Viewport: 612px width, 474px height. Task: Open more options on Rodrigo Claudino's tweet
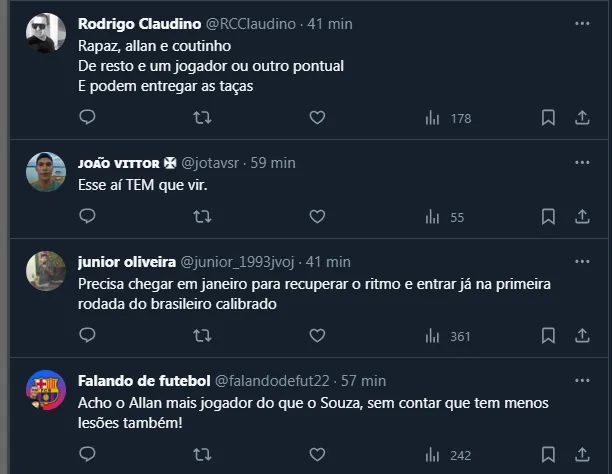tap(582, 23)
